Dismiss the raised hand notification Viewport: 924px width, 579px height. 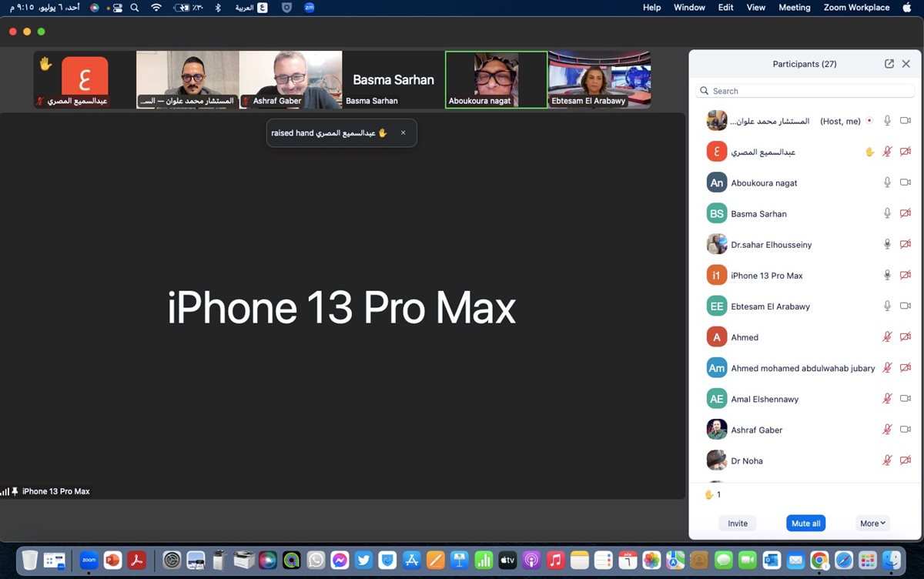pyautogui.click(x=403, y=132)
